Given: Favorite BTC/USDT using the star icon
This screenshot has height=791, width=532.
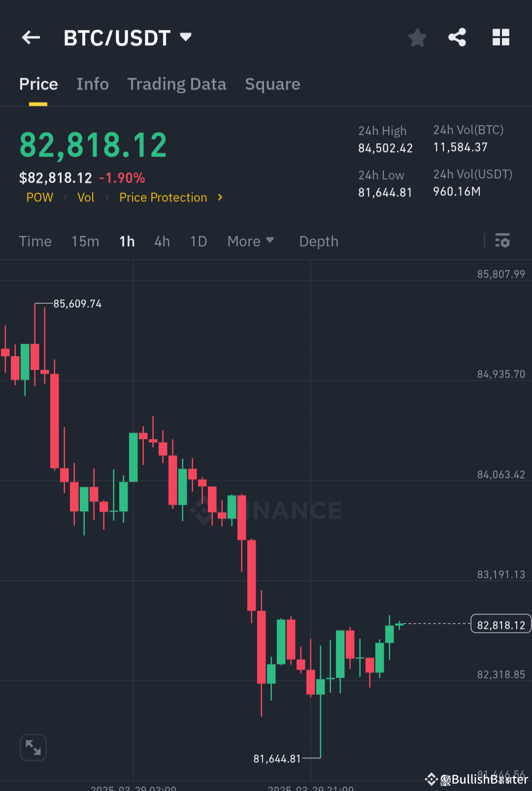Looking at the screenshot, I should 417,37.
